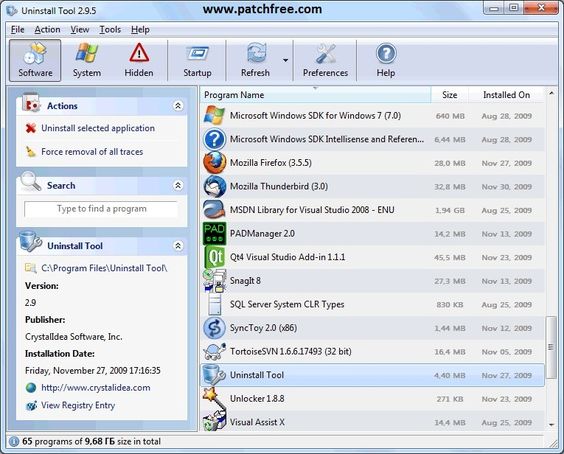Open the Tools menu
Image resolution: width=564 pixels, height=454 pixels.
click(110, 29)
